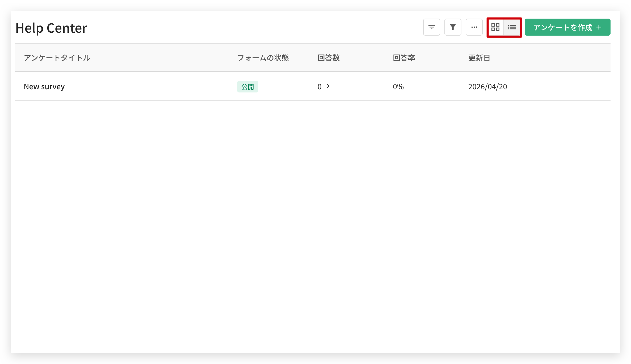Click the アンケートタイトル column header
The height and width of the screenshot is (364, 631).
click(57, 58)
